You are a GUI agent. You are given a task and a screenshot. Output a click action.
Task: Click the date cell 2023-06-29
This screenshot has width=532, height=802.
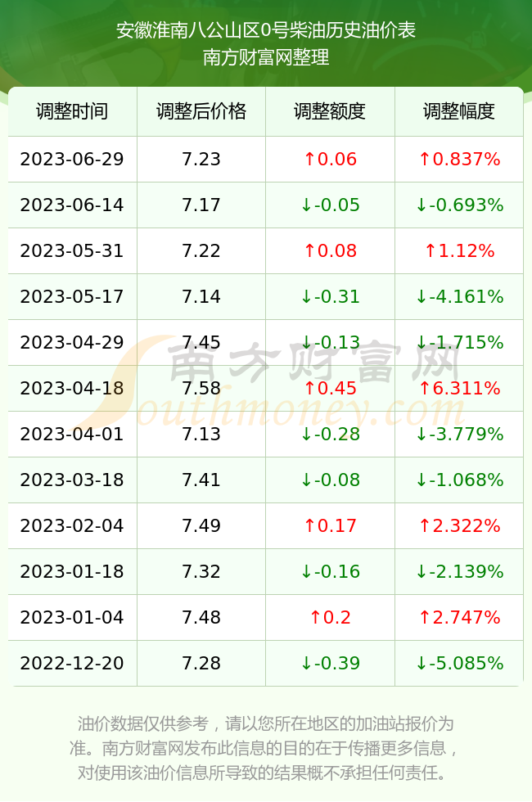(x=72, y=159)
